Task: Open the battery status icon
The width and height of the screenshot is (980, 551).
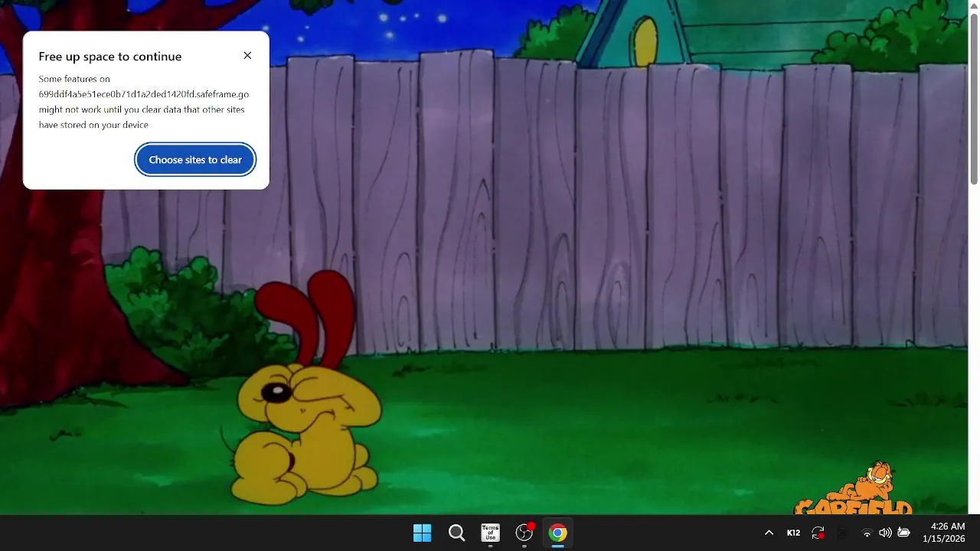Action: coord(903,533)
